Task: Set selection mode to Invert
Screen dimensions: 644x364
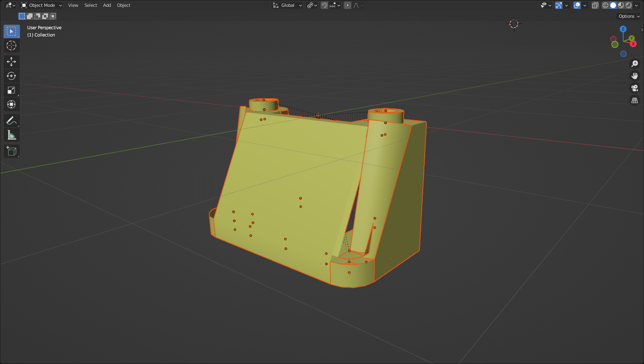Action: click(x=45, y=16)
